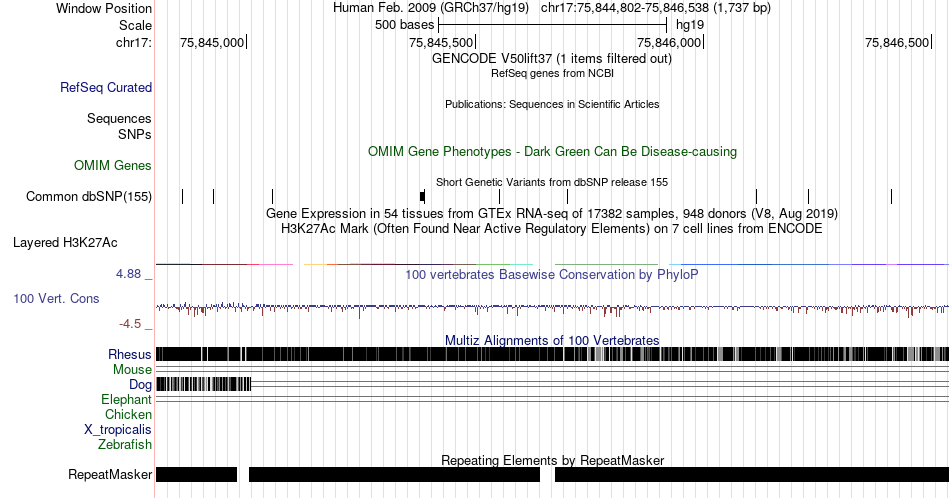This screenshot has width=950, height=498.
Task: Click the Scale label
Action: click(135, 25)
